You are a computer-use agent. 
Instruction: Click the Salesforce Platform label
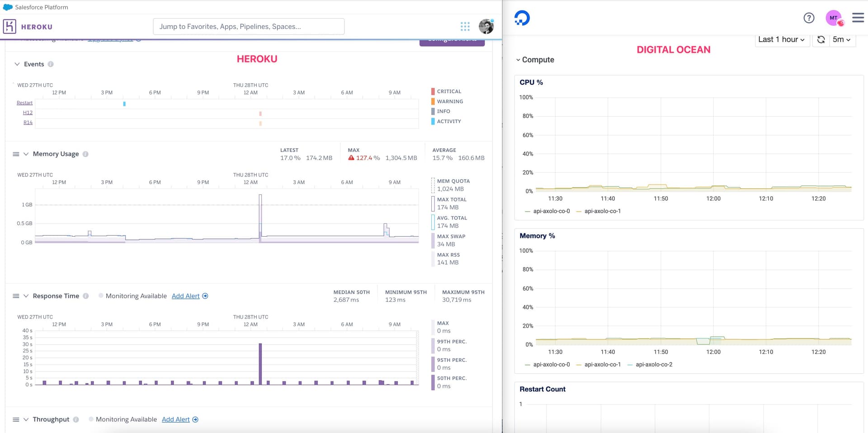coord(42,7)
